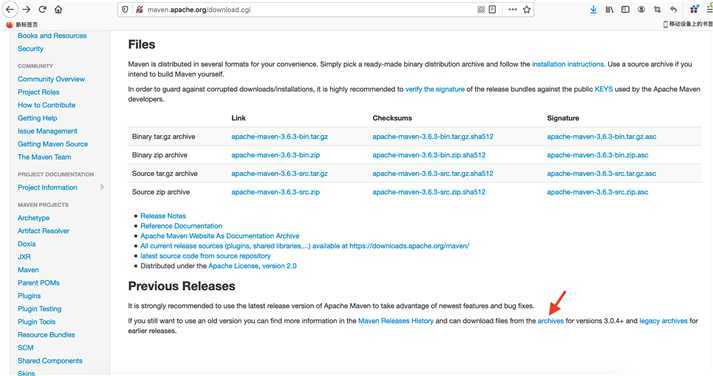Open the browser home page

58,10
